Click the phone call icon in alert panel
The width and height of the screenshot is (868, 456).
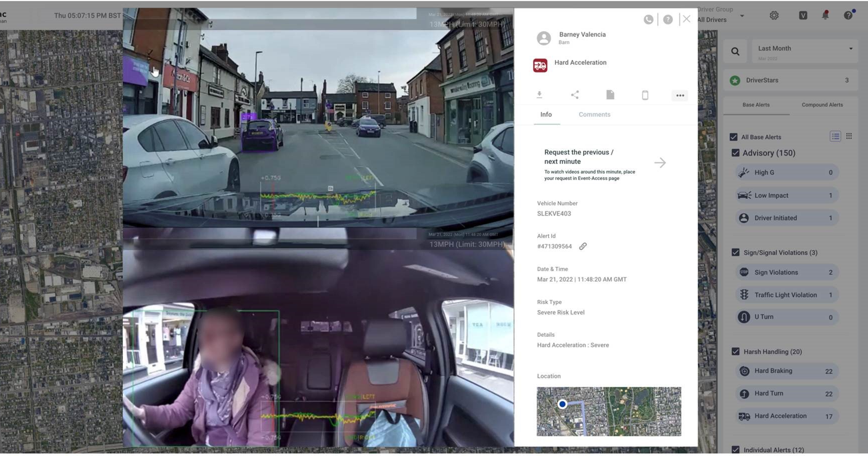pyautogui.click(x=648, y=19)
